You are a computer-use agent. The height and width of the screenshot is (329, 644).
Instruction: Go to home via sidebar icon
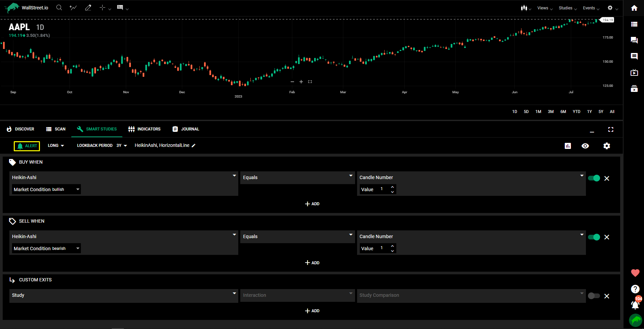tap(634, 8)
